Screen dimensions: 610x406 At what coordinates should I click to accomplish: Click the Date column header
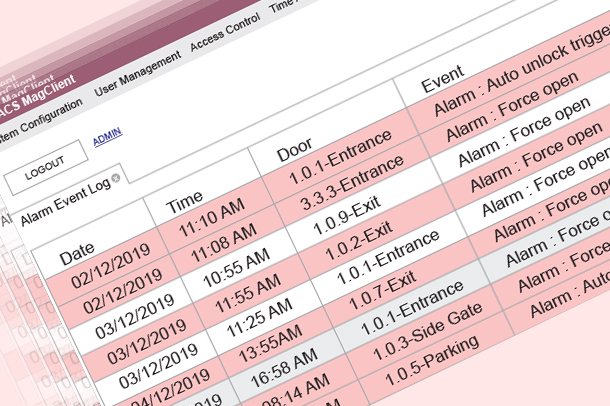[x=77, y=253]
